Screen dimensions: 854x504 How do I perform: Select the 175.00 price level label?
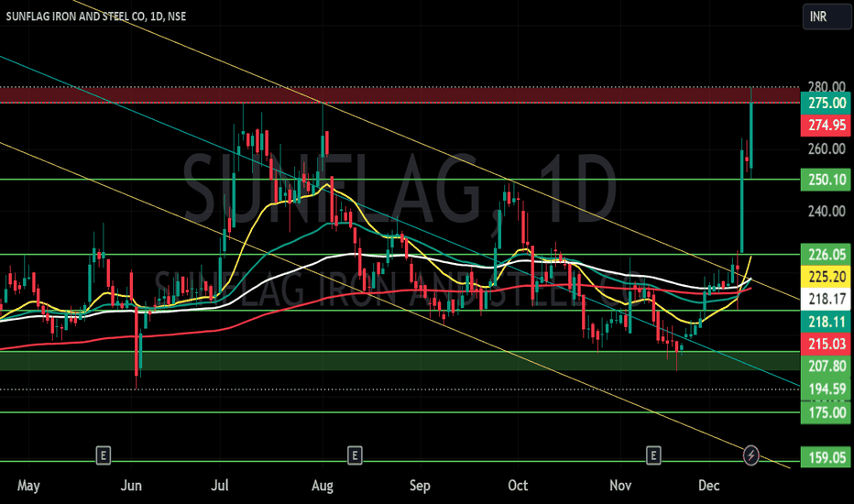[x=827, y=412]
